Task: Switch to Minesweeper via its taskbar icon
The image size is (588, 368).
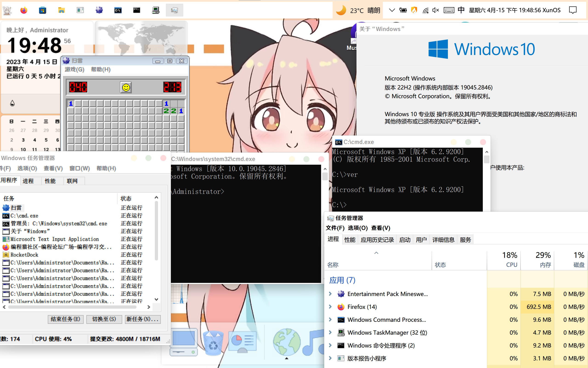Action: pyautogui.click(x=99, y=10)
